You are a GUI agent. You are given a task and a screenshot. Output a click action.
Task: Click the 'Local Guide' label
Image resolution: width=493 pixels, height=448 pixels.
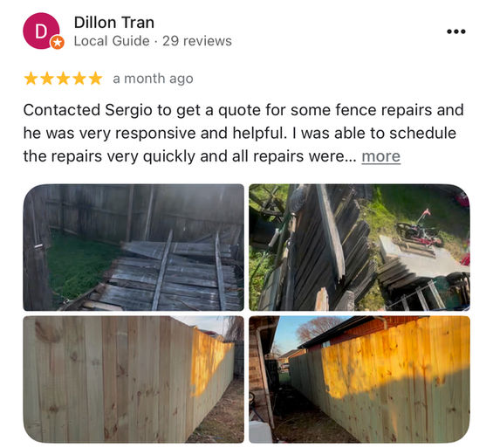112,41
